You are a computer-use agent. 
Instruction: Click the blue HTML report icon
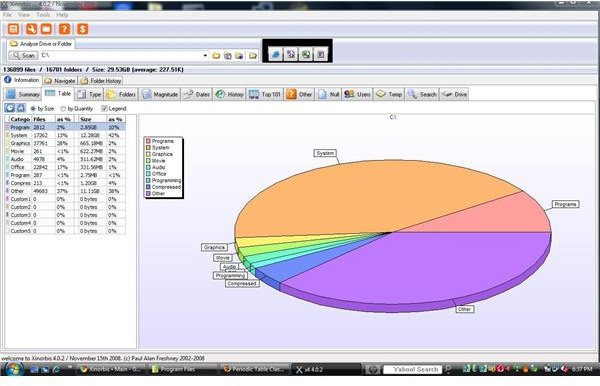(276, 54)
